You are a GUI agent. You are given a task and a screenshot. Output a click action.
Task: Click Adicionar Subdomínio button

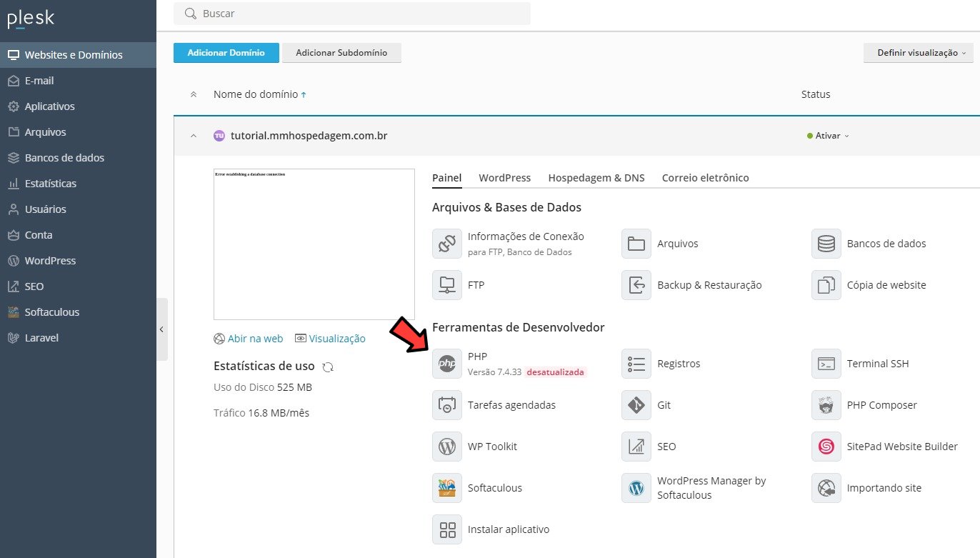pyautogui.click(x=341, y=53)
